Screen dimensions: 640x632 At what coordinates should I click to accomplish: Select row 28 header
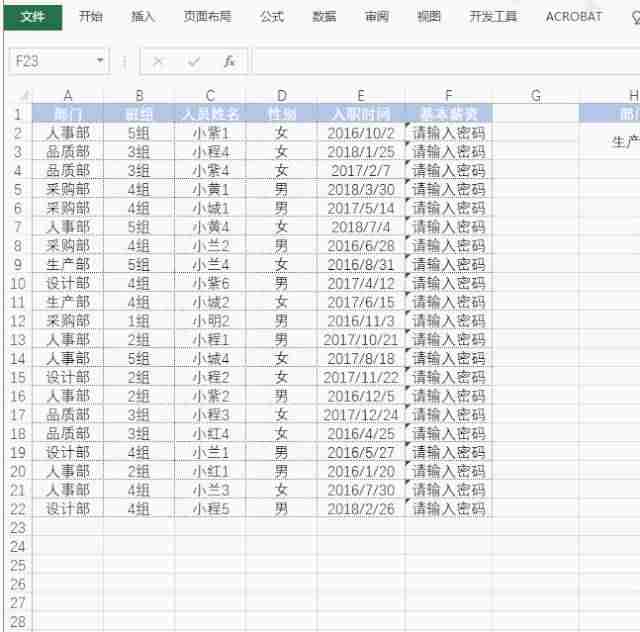pyautogui.click(x=18, y=621)
